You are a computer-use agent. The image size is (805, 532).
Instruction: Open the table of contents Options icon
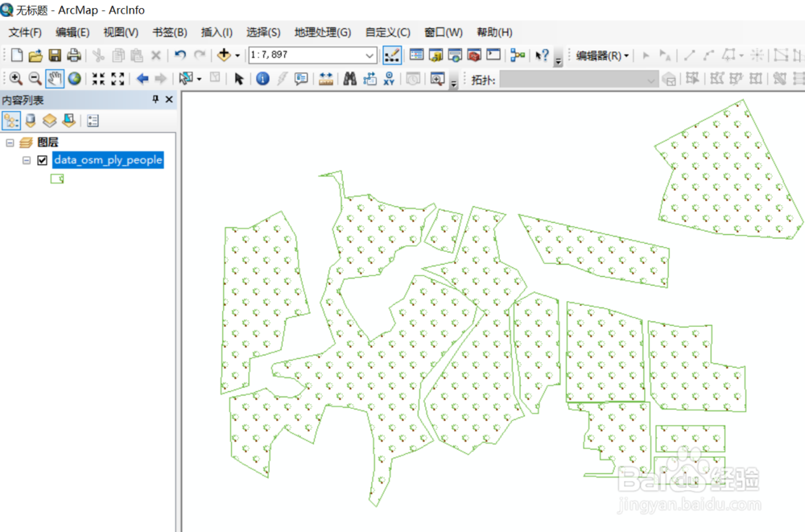pos(93,121)
